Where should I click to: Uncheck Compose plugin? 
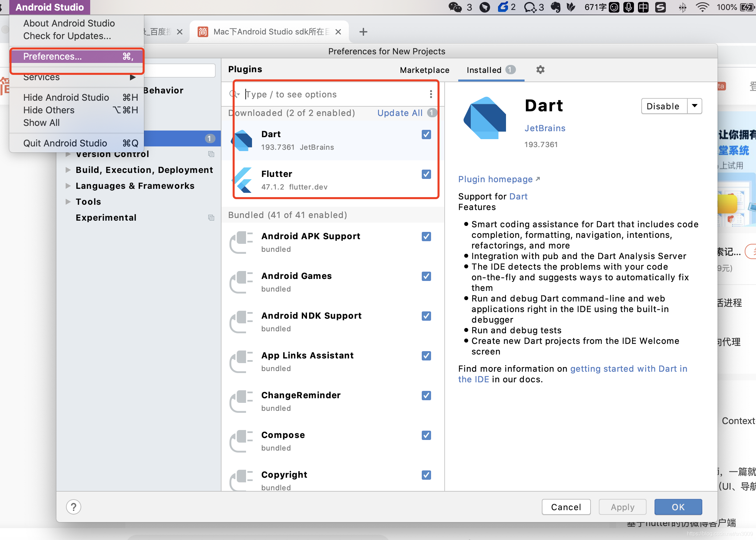pos(426,435)
